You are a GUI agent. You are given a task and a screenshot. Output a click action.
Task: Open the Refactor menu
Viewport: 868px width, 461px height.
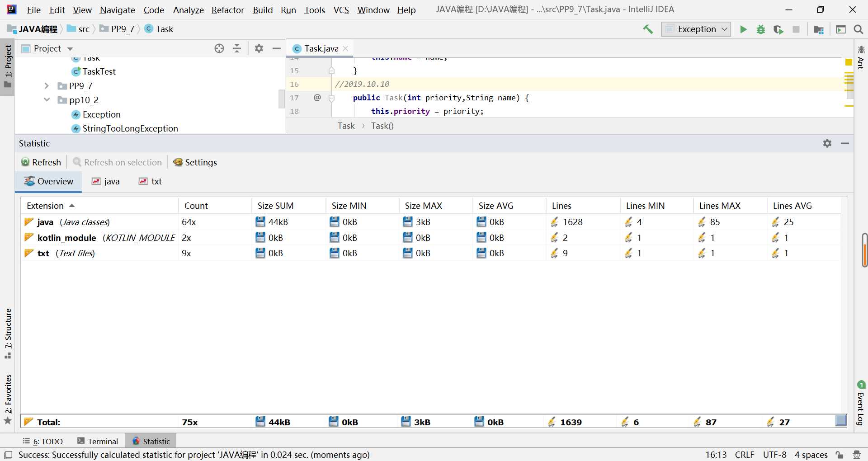tap(228, 9)
